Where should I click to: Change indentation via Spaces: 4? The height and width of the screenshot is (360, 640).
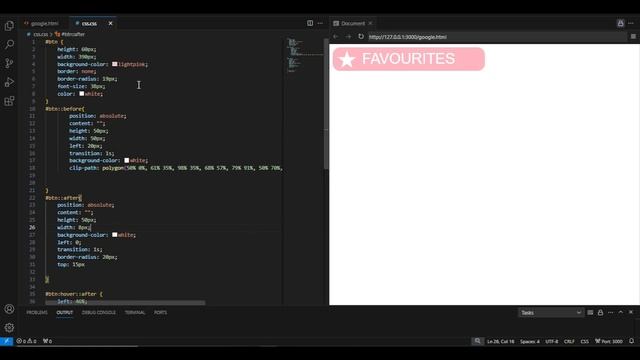[x=530, y=341]
